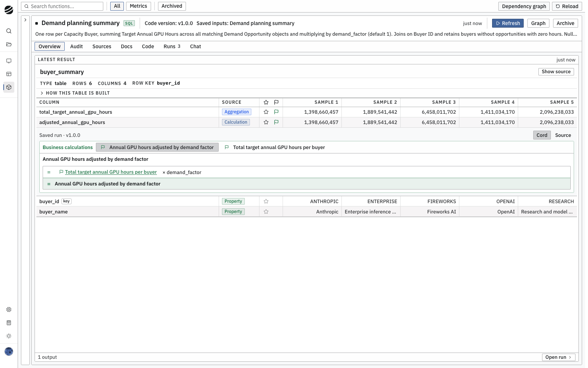Image resolution: width=588 pixels, height=368 pixels.
Task: Star the buyer_id row
Action: (266, 201)
